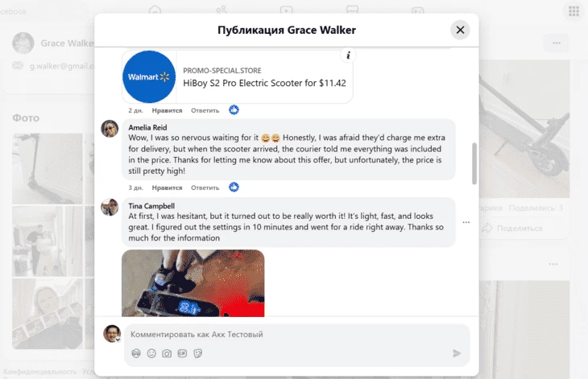This screenshot has width=588, height=379.
Task: Click the comment input field
Action: [296, 335]
